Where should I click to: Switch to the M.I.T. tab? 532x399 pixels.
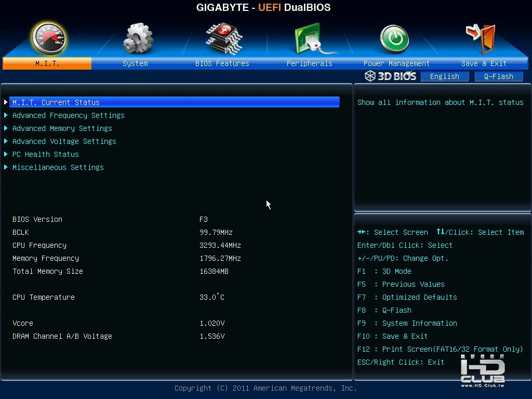click(47, 63)
